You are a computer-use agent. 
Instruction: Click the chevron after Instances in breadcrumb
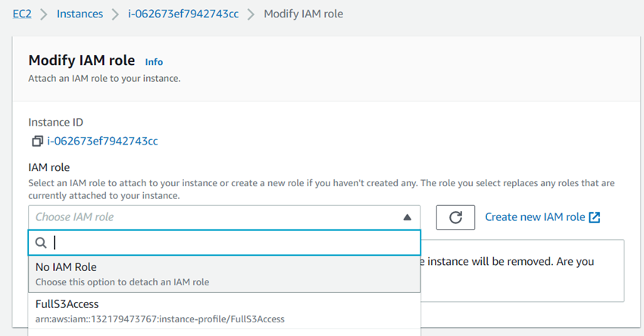point(114,14)
